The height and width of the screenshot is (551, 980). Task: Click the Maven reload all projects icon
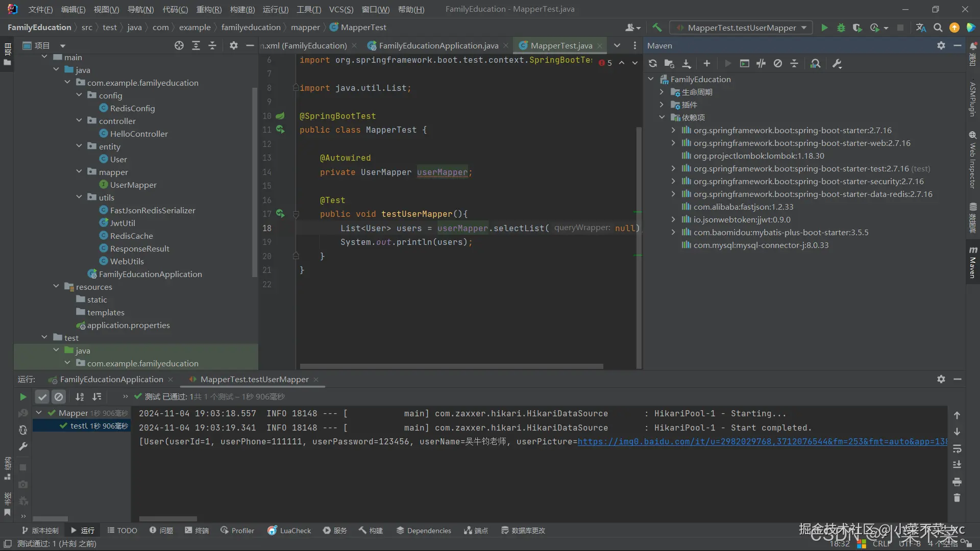(x=652, y=63)
